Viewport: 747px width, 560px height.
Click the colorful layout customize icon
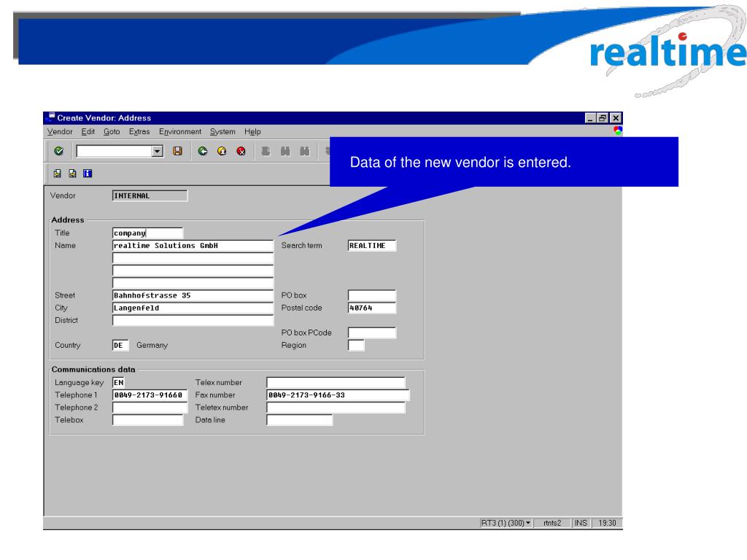(618, 131)
